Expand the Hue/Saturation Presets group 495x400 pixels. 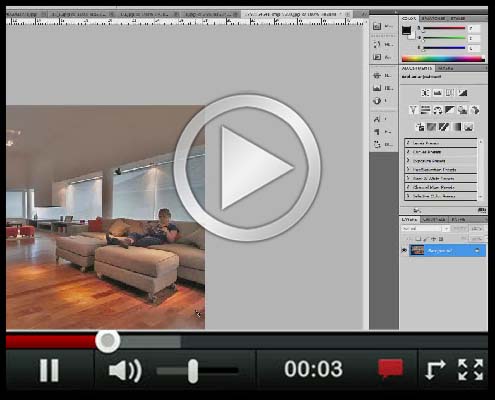pyautogui.click(x=408, y=169)
